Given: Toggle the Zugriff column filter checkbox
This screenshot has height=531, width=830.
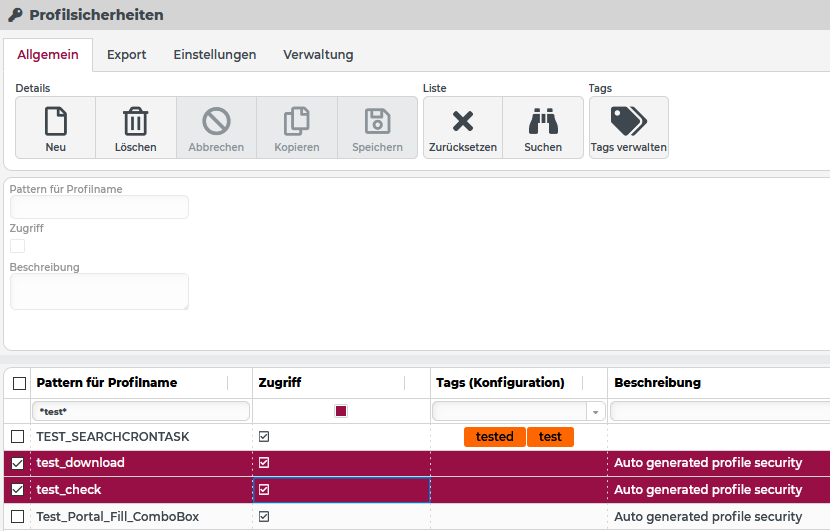Looking at the screenshot, I should [341, 411].
